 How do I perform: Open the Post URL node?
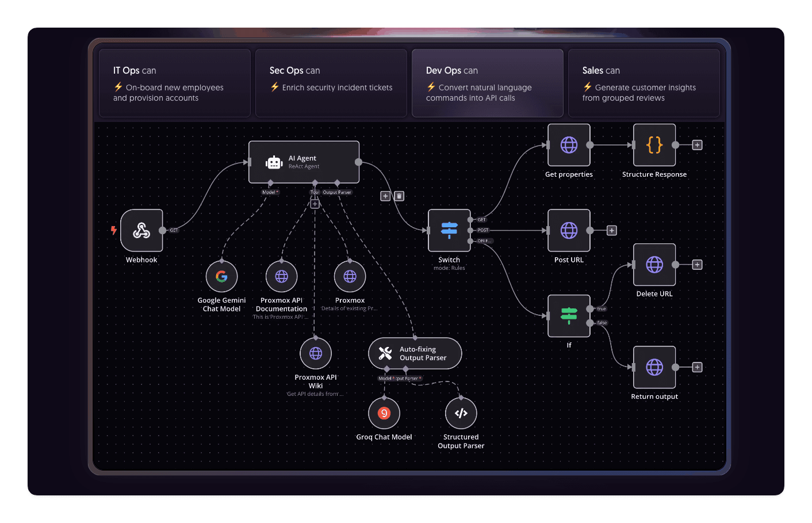click(569, 230)
